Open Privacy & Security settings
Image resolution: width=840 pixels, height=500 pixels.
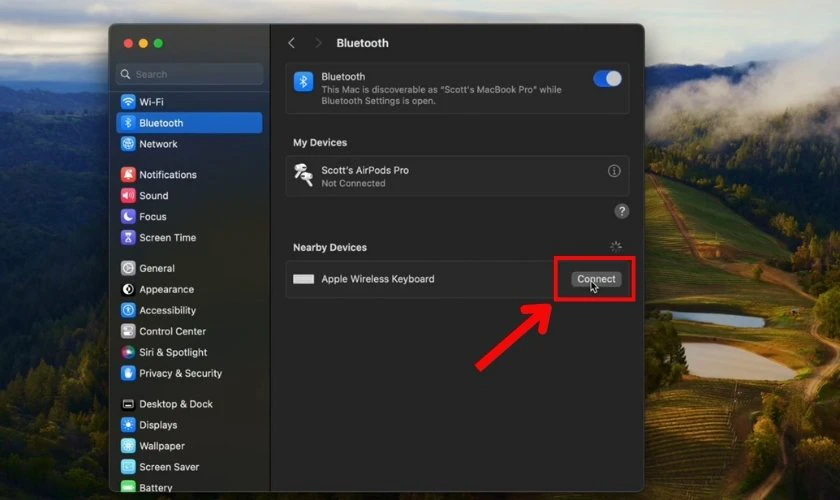(x=189, y=373)
